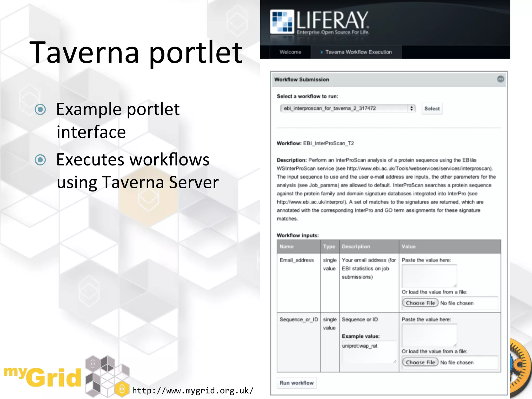Click Choose File for the Sequence_or_ID input

tap(420, 362)
